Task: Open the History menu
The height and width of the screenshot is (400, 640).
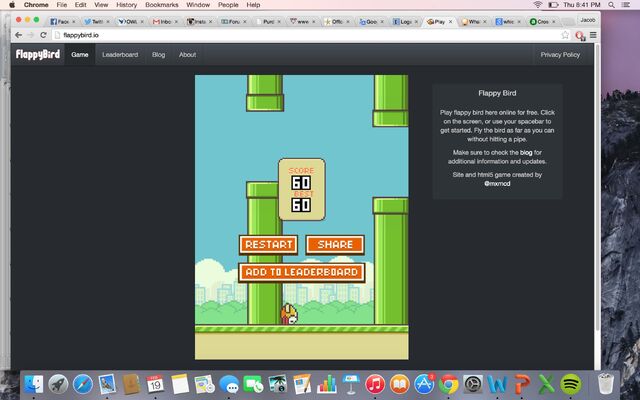Action: coord(127,5)
